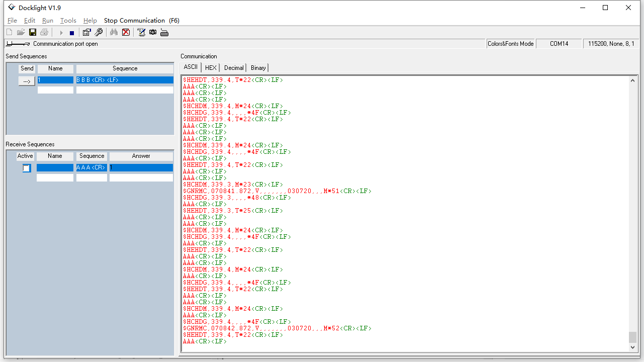Click the Print printer icon
The width and height of the screenshot is (644, 362).
44,33
